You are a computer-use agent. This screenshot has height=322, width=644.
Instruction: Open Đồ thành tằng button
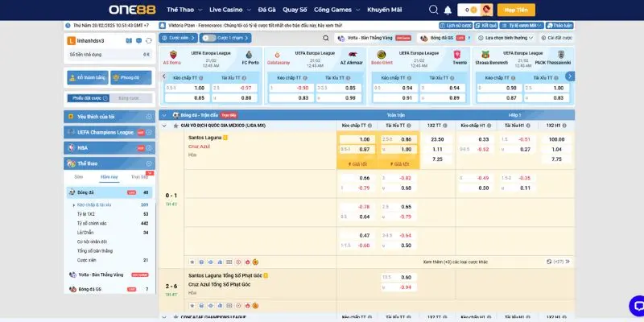88,77
